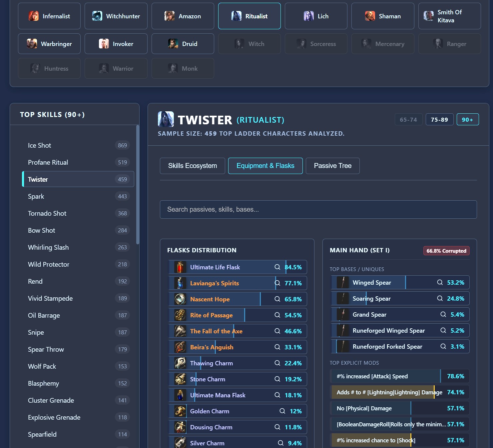Click the #% increased [Attack] Speed mod row

click(400, 376)
